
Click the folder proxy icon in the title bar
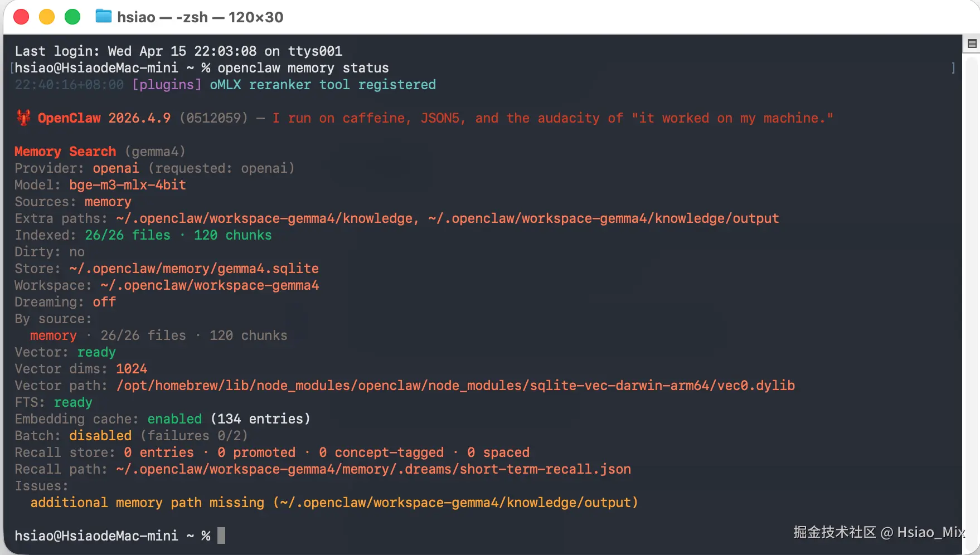coord(103,17)
